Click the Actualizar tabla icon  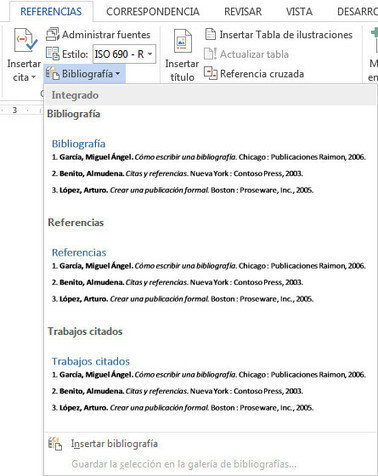tap(210, 54)
